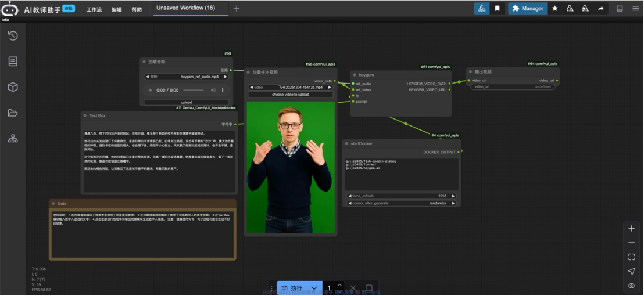
Task: Open the workflows folder in sidebar
Action: click(13, 113)
